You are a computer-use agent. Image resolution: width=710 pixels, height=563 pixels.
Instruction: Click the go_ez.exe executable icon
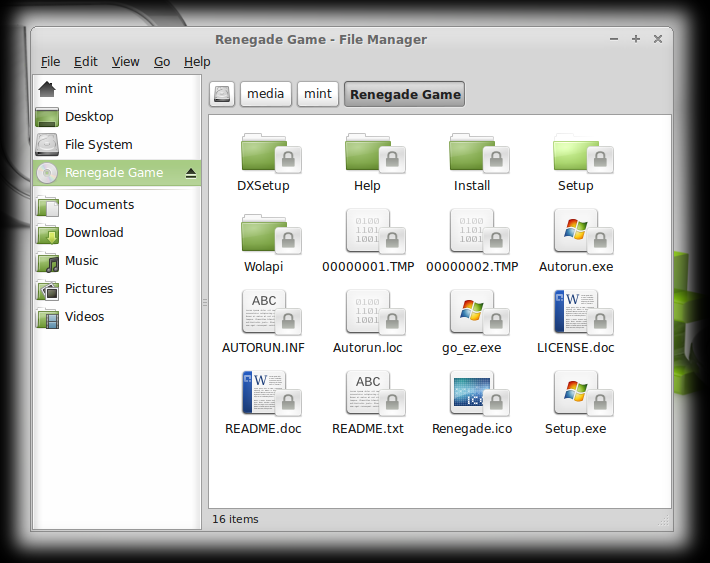[472, 315]
